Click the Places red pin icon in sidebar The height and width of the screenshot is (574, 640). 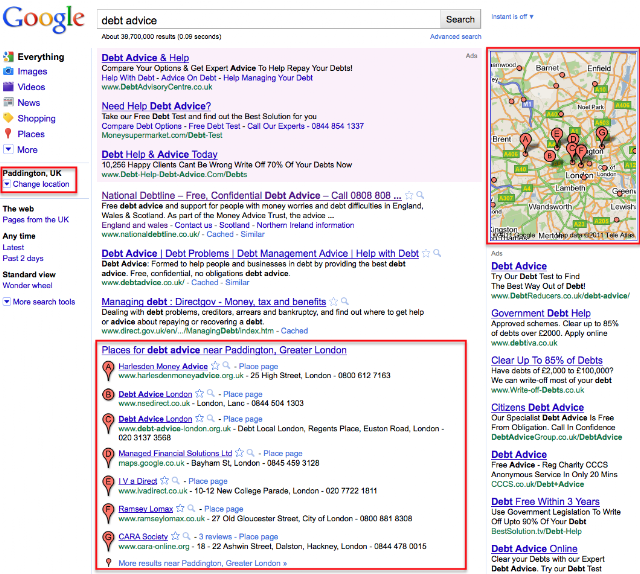8,133
